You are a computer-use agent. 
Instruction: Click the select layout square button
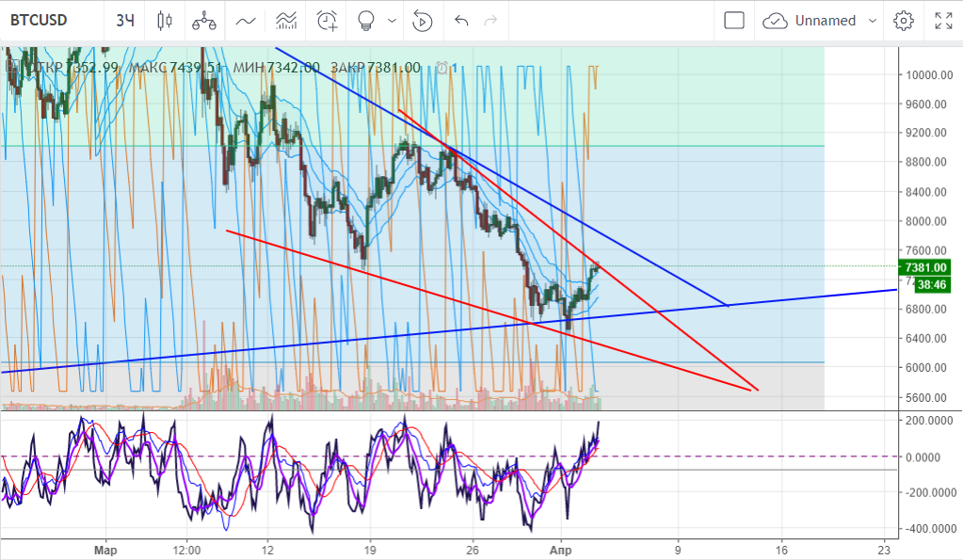click(734, 21)
